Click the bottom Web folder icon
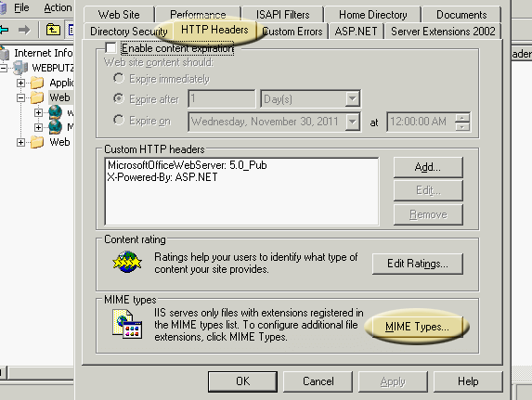532x400 pixels. 37,142
